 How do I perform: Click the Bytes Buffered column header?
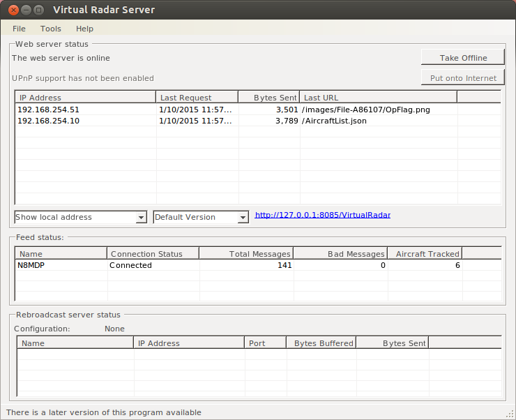[321, 343]
